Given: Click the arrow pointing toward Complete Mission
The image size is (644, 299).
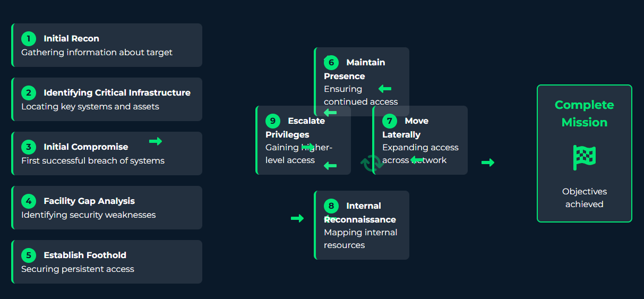Looking at the screenshot, I should [x=488, y=163].
